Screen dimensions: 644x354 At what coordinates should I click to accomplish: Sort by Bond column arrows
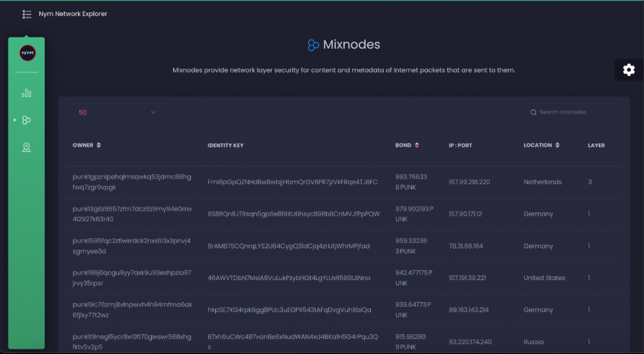[x=417, y=145]
